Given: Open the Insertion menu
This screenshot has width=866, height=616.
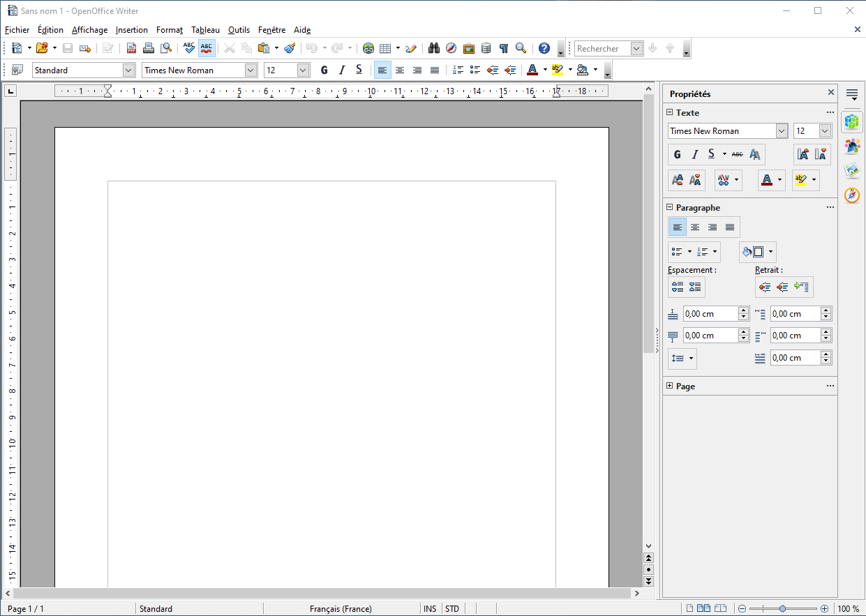Looking at the screenshot, I should click(x=132, y=30).
